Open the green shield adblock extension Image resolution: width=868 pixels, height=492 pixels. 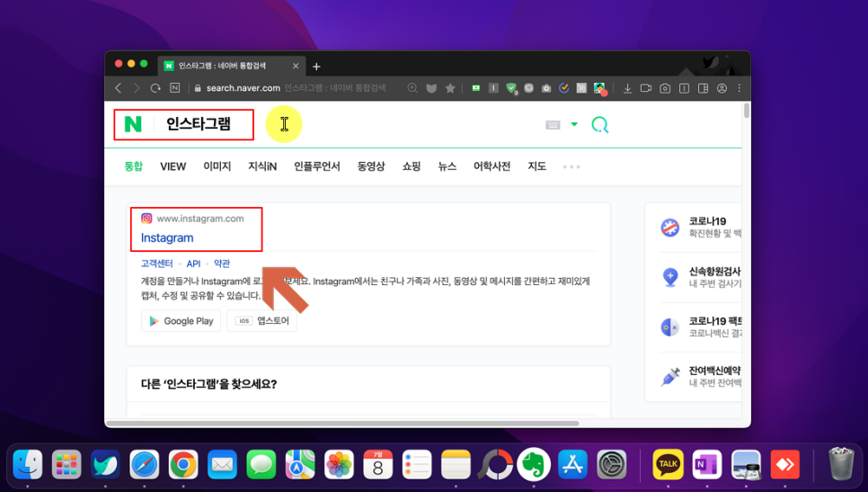511,88
